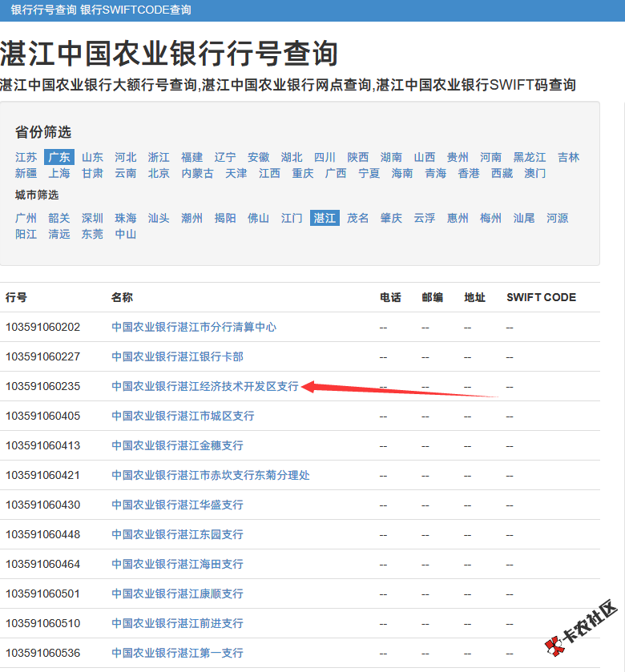Open 银行行号查询 in the top bar
This screenshot has width=625, height=672.
[x=44, y=10]
